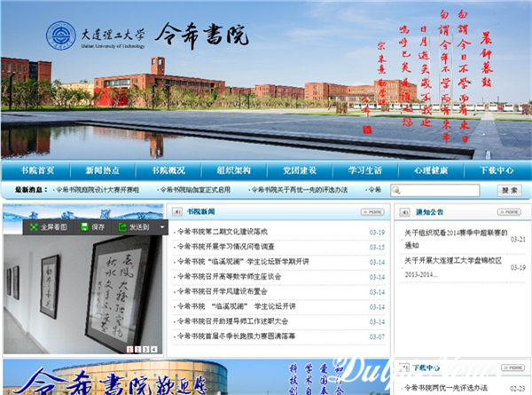This screenshot has width=532, height=395.
Task: Click the 全屏看图 fullscreen icon
Action: coord(34,227)
